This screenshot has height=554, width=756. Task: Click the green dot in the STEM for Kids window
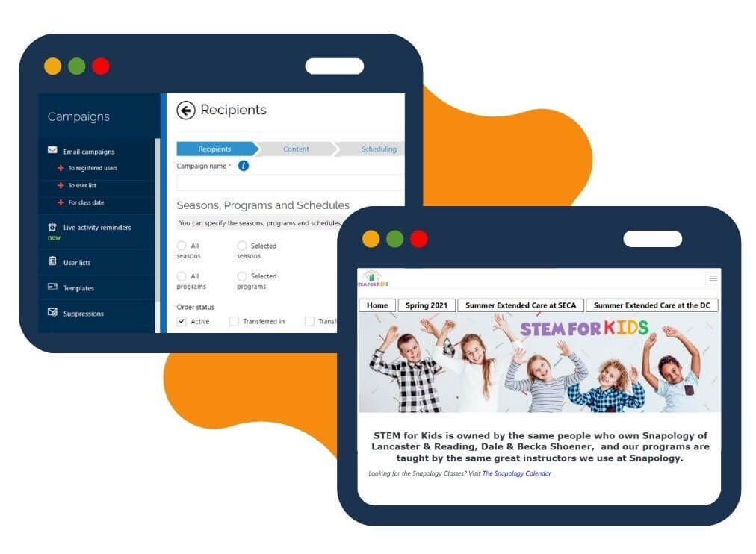(395, 239)
